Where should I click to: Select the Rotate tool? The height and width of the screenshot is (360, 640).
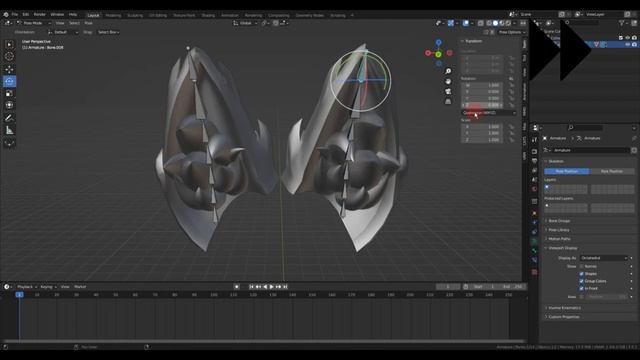coord(9,81)
